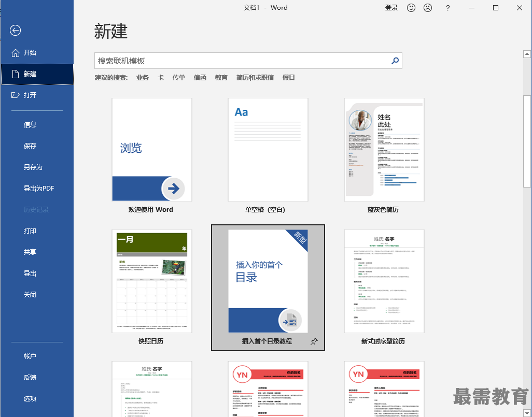
Task: Search suggested term 传单
Action: [x=179, y=78]
